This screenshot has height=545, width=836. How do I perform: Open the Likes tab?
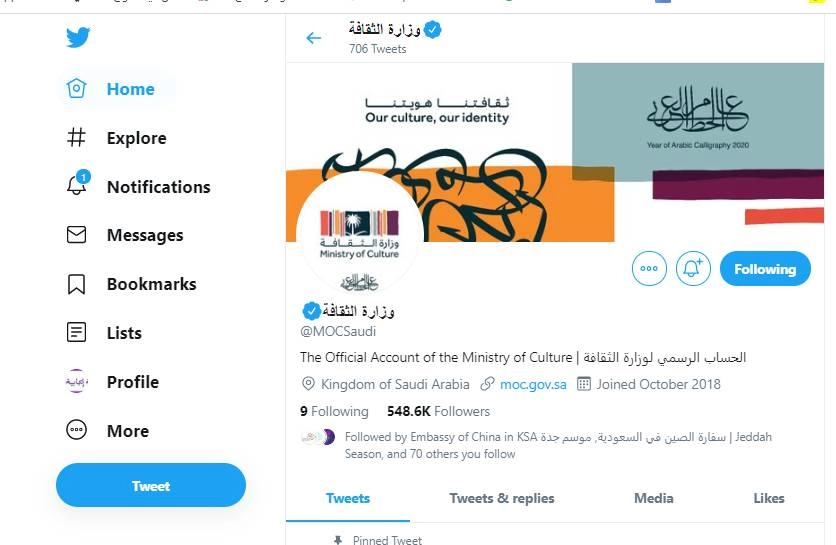(769, 498)
